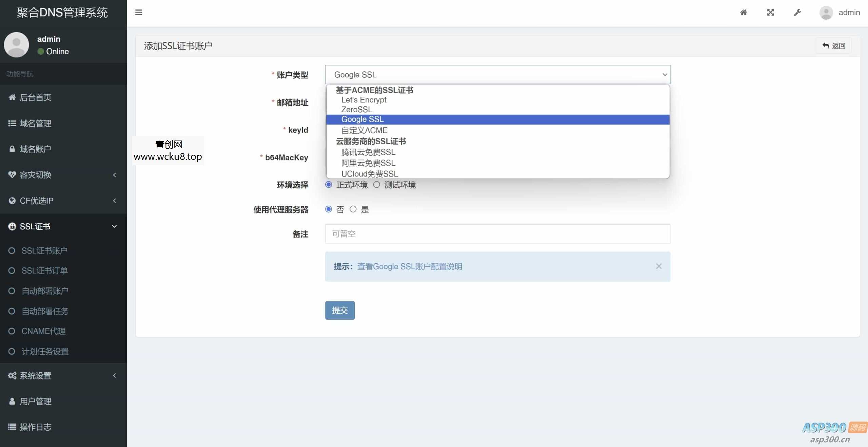Image resolution: width=868 pixels, height=447 pixels.
Task: Select the 测试环境 radio button
Action: pyautogui.click(x=376, y=185)
